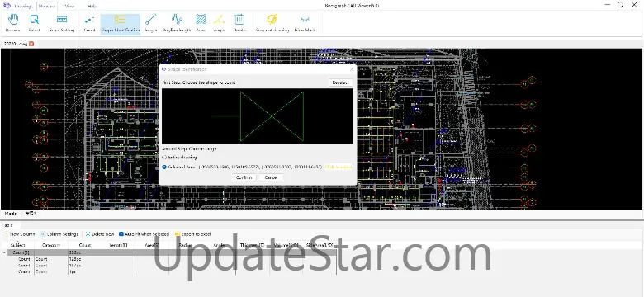This screenshot has width=644, height=297.
Task: Click the Length column header
Action: (118, 245)
